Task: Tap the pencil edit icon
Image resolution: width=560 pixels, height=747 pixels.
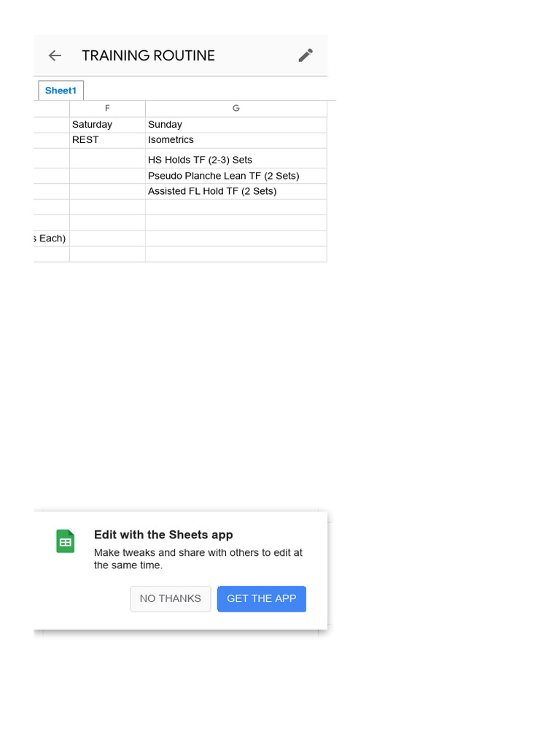Action: [306, 55]
